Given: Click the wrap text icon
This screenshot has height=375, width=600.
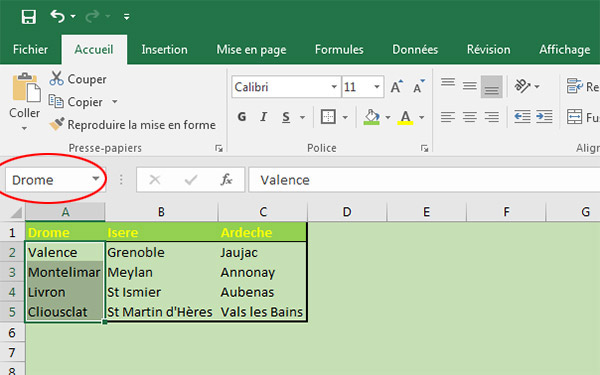Looking at the screenshot, I should pyautogui.click(x=575, y=86).
